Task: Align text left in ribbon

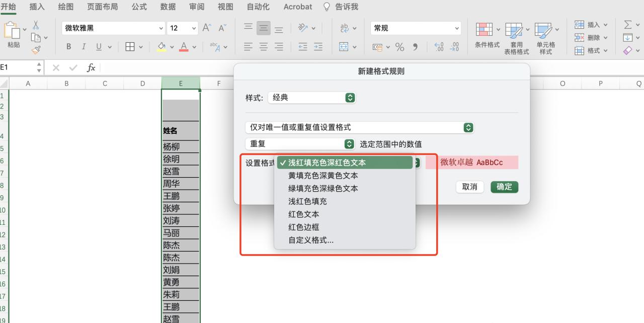Action: tap(248, 47)
